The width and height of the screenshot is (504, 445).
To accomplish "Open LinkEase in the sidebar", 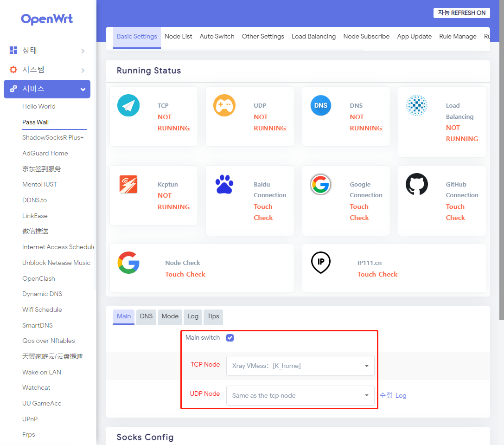I will (35, 216).
